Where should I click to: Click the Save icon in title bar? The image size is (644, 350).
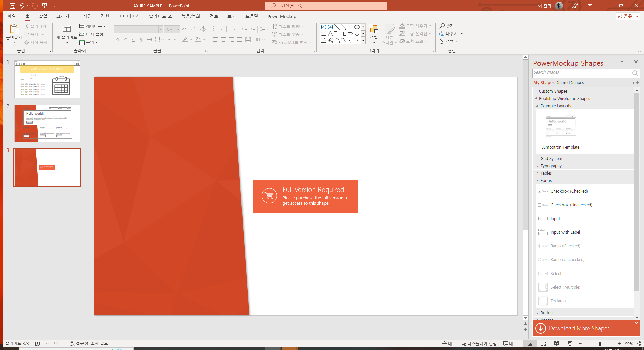[12, 6]
